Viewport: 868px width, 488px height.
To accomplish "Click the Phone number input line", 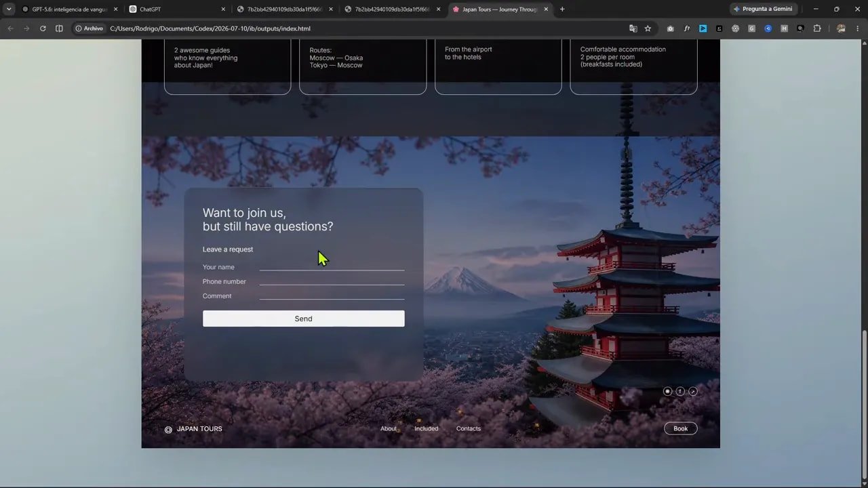I will [332, 281].
